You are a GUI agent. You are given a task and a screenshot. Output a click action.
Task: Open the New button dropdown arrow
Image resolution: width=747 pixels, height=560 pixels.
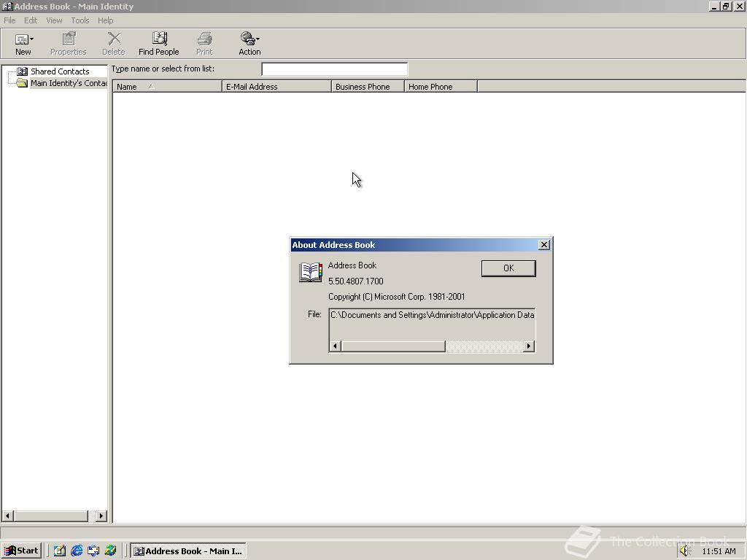coord(31,39)
